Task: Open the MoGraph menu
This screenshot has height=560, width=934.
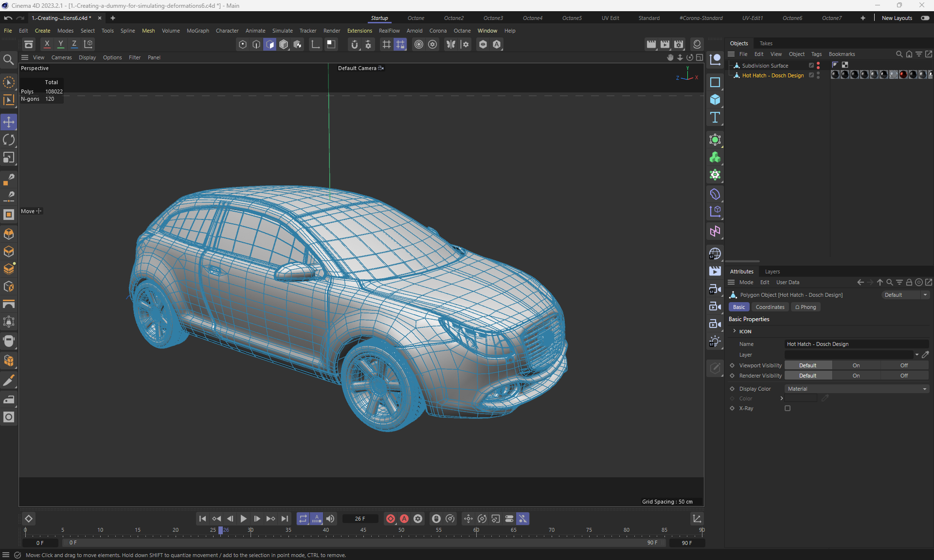Action: click(198, 31)
